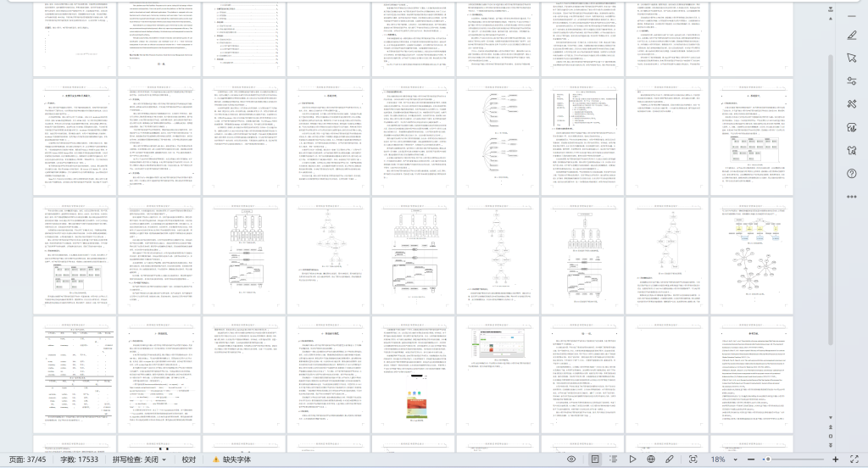Open the select browse object button

(x=831, y=436)
